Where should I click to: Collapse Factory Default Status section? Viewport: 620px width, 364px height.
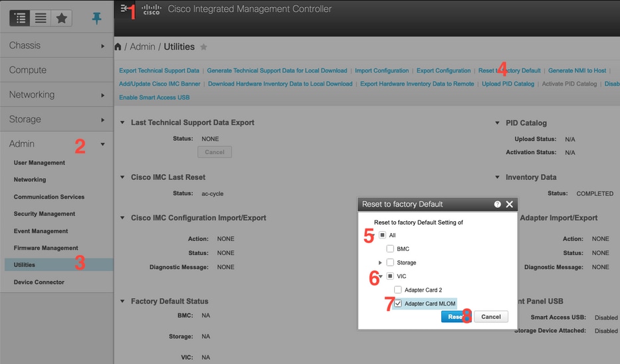point(122,301)
